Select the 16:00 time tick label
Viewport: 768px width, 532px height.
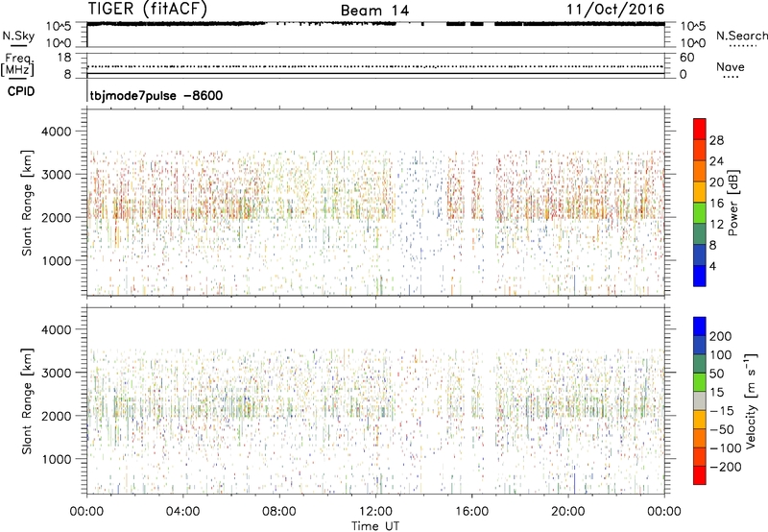[x=471, y=512]
